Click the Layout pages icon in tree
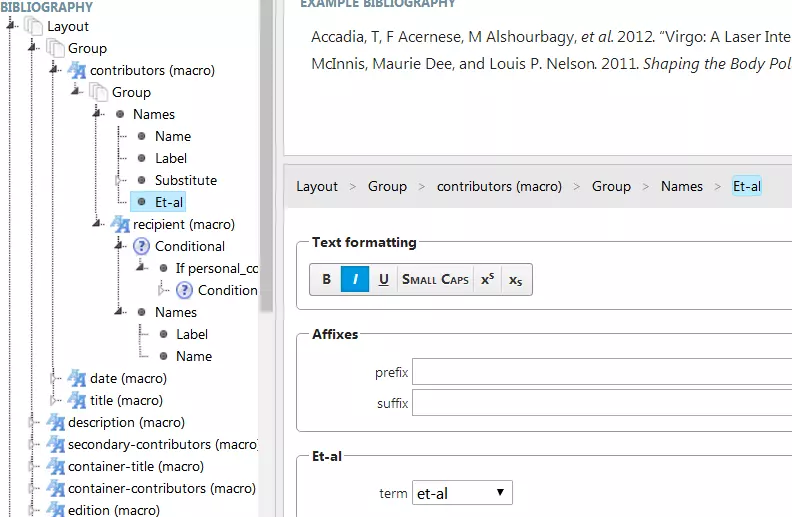Viewport: 792px width, 517px height. click(x=33, y=27)
